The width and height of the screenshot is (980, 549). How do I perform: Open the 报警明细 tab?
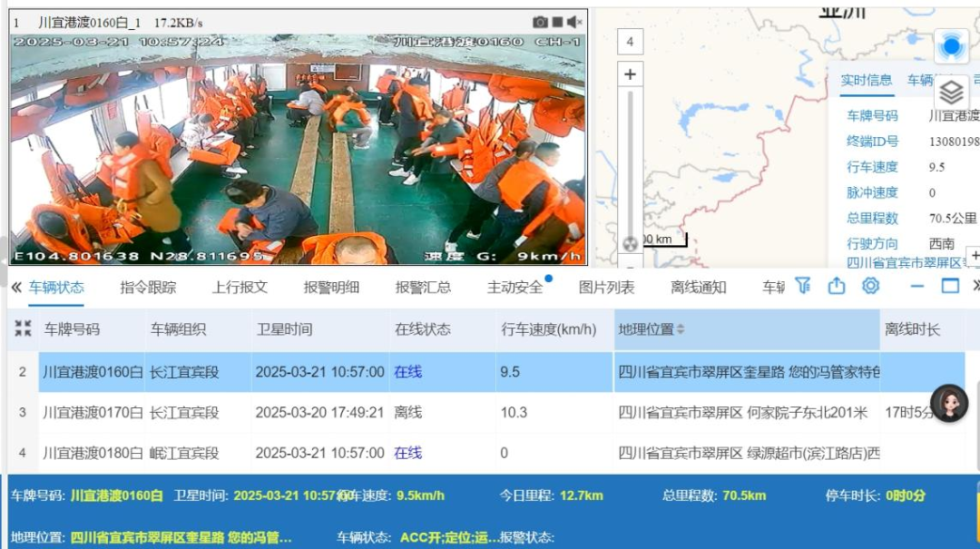click(x=331, y=288)
